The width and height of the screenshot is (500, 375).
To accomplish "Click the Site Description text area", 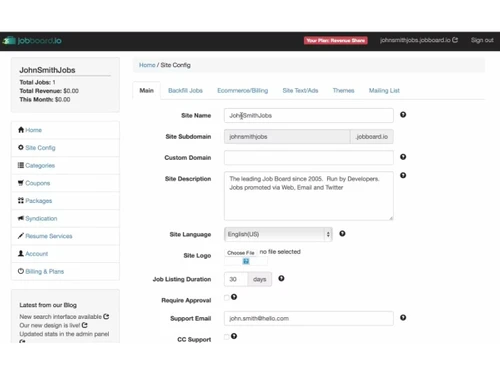I will (x=309, y=196).
